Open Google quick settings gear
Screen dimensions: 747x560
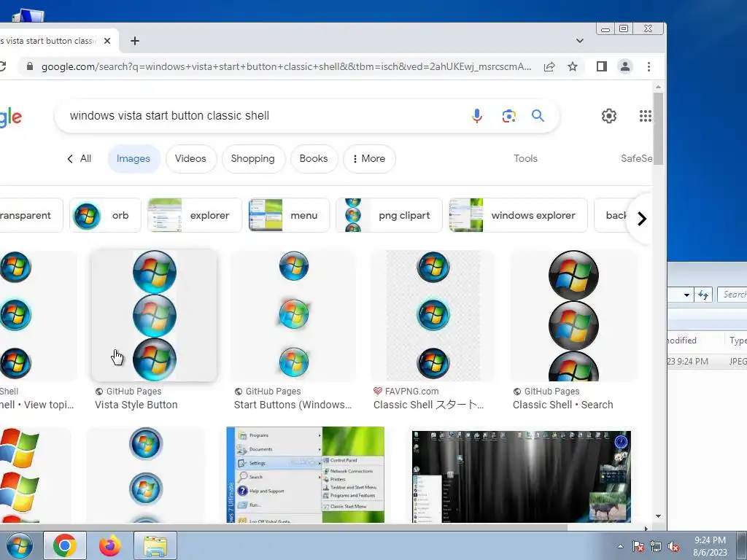tap(609, 116)
